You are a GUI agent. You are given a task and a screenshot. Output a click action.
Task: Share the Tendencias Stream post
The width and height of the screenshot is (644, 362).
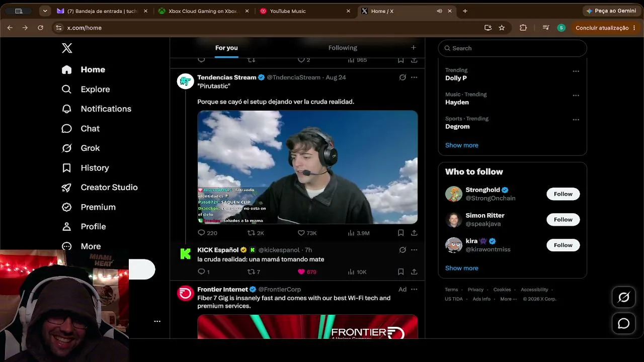414,233
